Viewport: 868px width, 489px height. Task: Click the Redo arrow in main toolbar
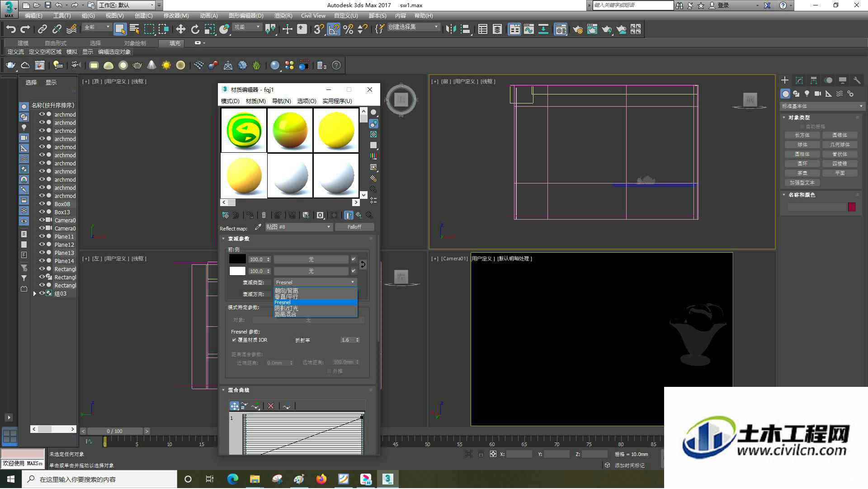pyautogui.click(x=25, y=29)
